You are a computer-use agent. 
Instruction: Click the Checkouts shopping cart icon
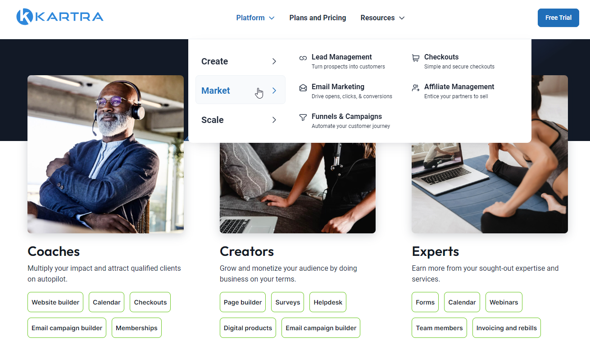416,58
